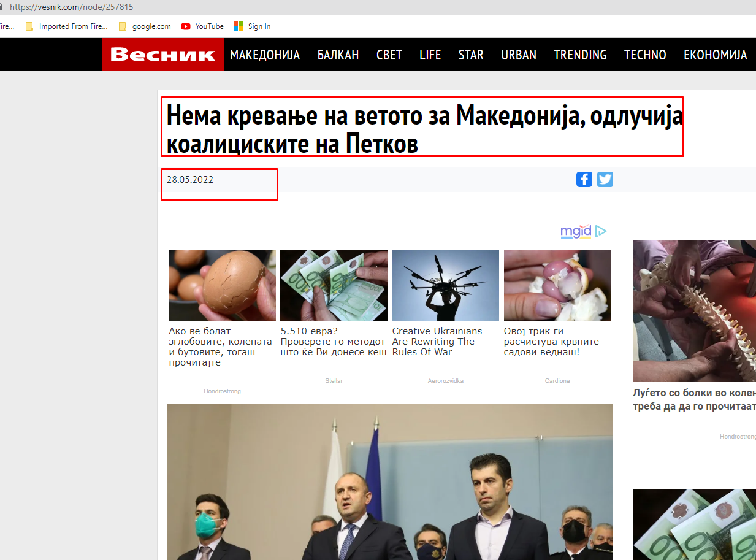
Task: Open Creative Ukrainians Rewriting Rules Of War link
Action: point(437,341)
